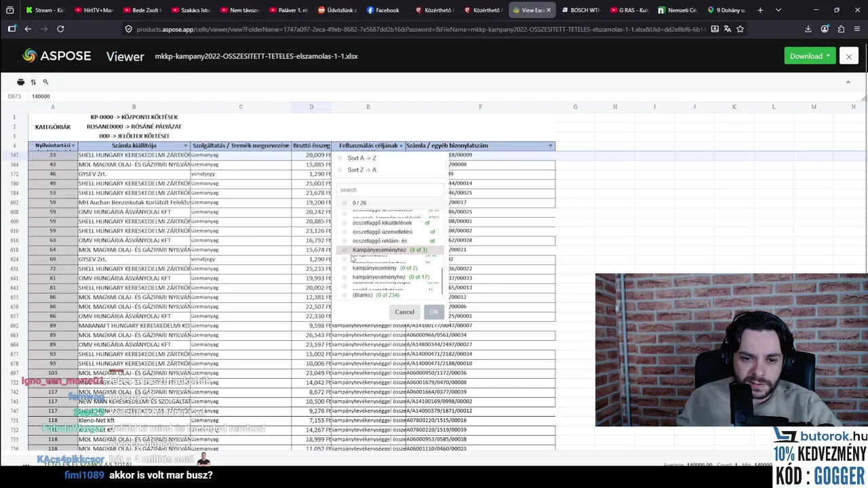The width and height of the screenshot is (868, 488).
Task: Open the Nyilvántartási column filter arrow
Action: point(73,146)
